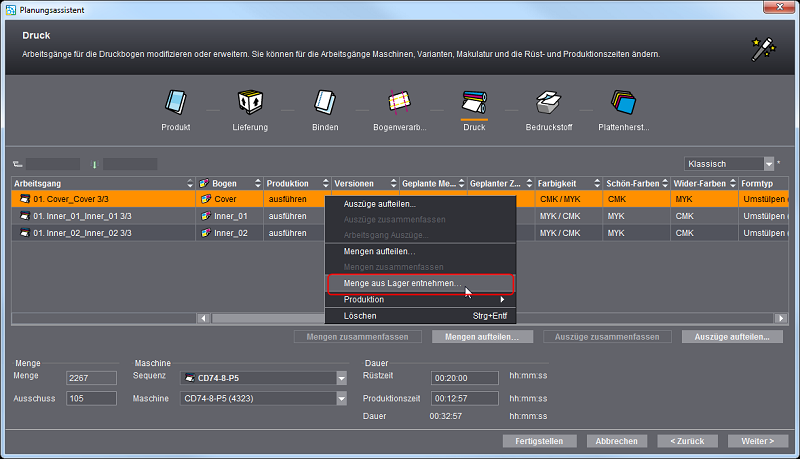This screenshot has width=800, height=459.
Task: Select the Binden step icon
Action: (x=324, y=102)
